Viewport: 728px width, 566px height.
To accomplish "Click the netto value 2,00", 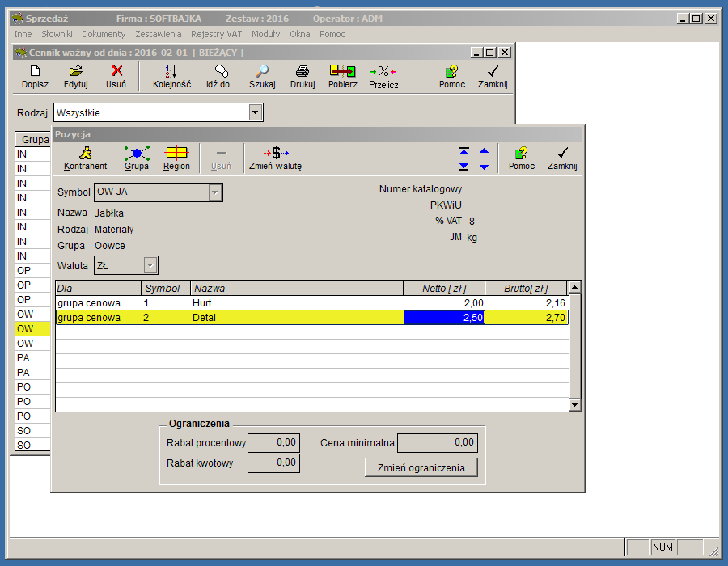I will 473,303.
